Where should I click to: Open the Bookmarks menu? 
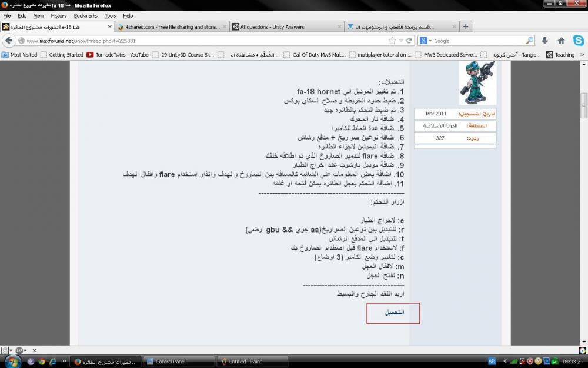coord(85,16)
